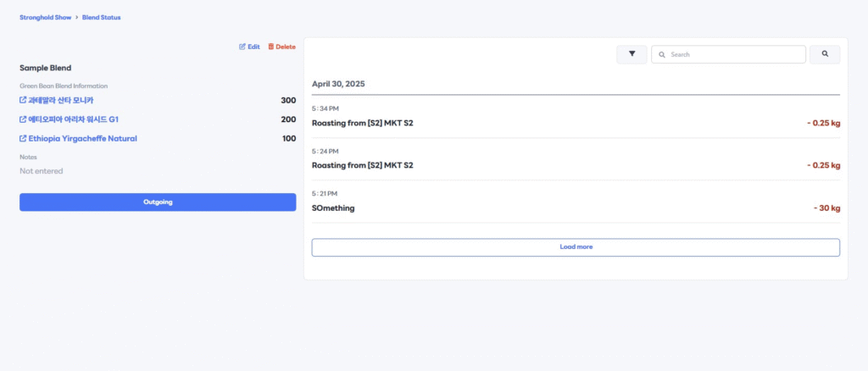Image resolution: width=868 pixels, height=371 pixels.
Task: Click the magnifier icon inside the Search field
Action: point(661,55)
